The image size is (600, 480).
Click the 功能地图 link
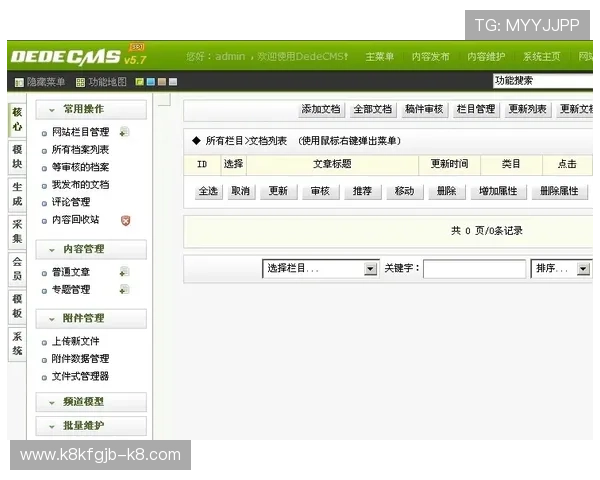pyautogui.click(x=107, y=82)
